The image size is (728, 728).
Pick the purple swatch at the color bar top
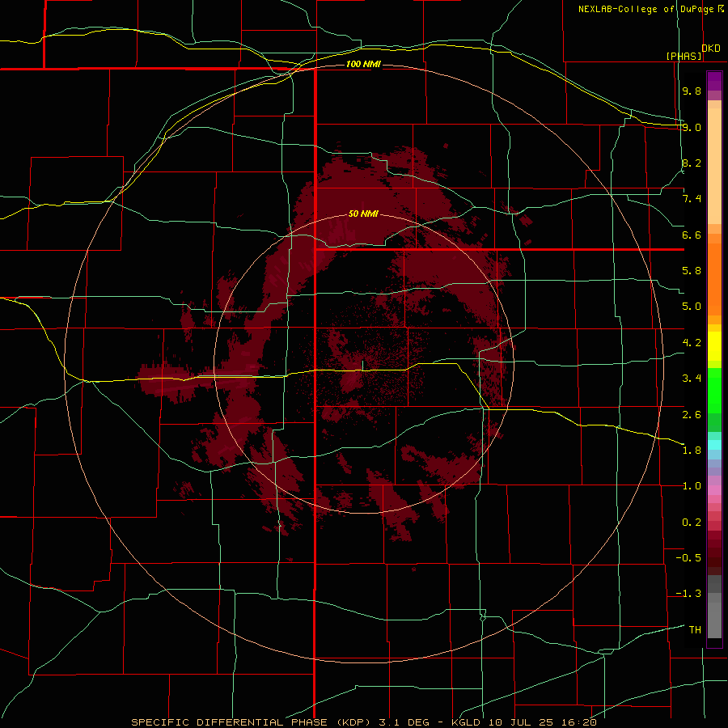tap(714, 81)
